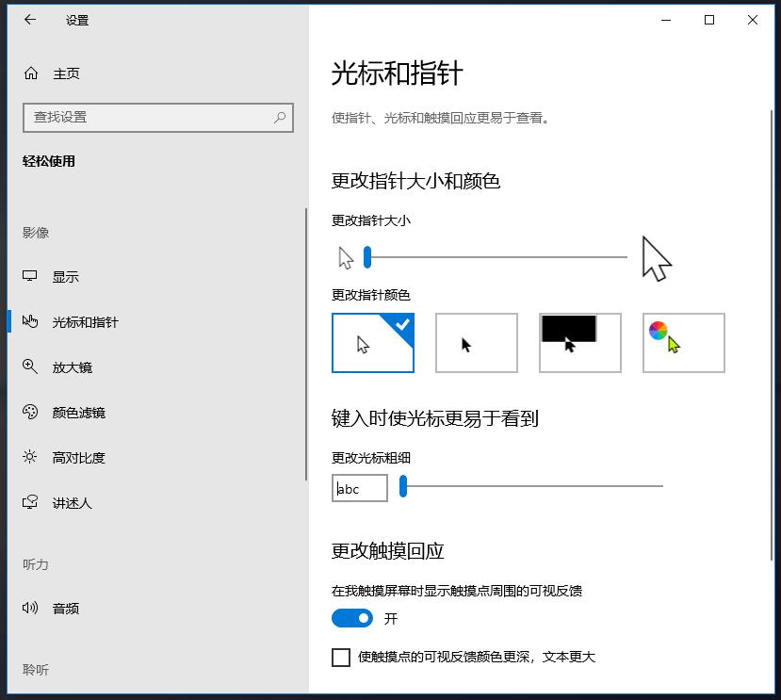Image resolution: width=781 pixels, height=700 pixels.
Task: Click the 音频 speaker icon
Action: click(30, 609)
